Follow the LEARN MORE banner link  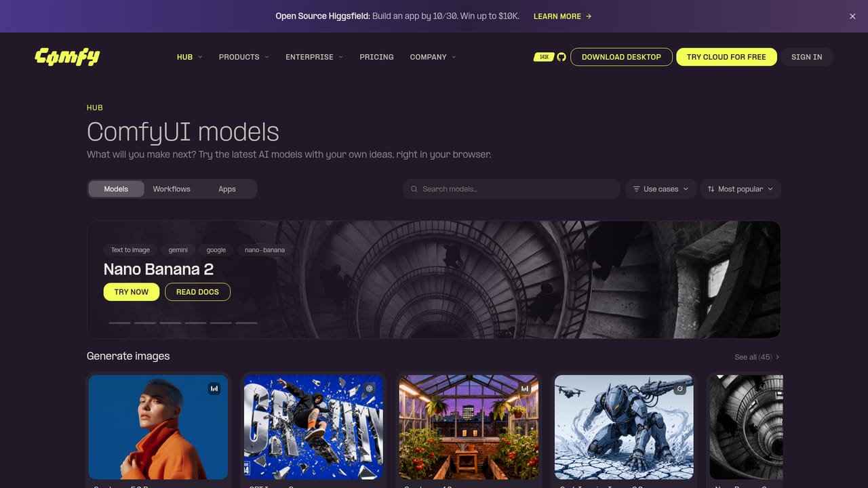pos(562,16)
